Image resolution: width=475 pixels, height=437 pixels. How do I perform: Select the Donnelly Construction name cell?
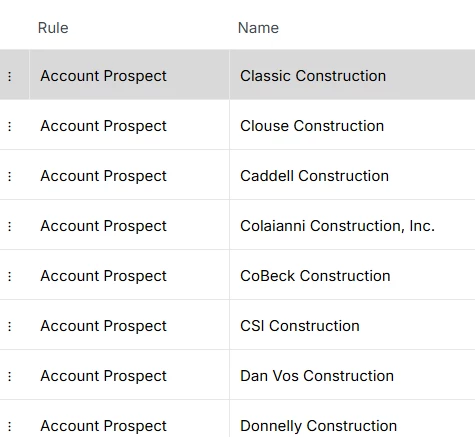(x=352, y=419)
